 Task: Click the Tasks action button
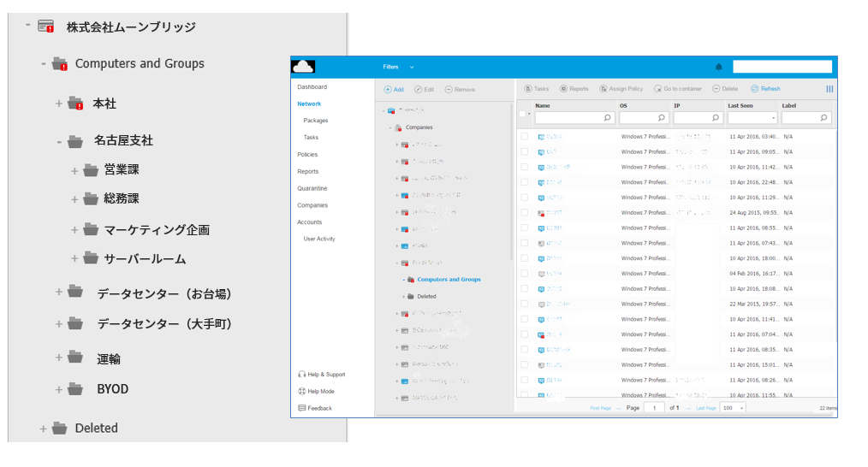pyautogui.click(x=537, y=89)
